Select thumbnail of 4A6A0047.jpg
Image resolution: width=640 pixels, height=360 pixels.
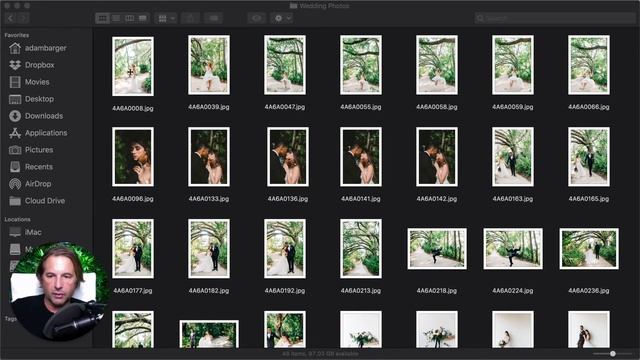coord(284,65)
